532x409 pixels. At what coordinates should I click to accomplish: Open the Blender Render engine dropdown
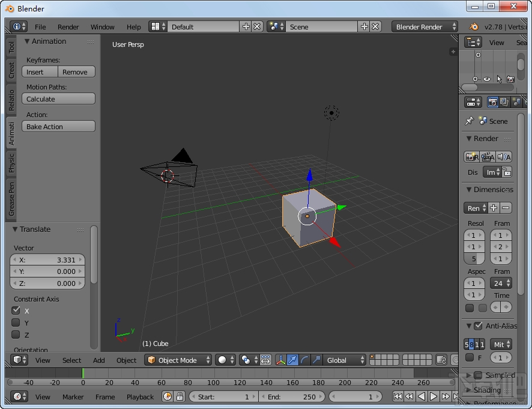pyautogui.click(x=424, y=27)
